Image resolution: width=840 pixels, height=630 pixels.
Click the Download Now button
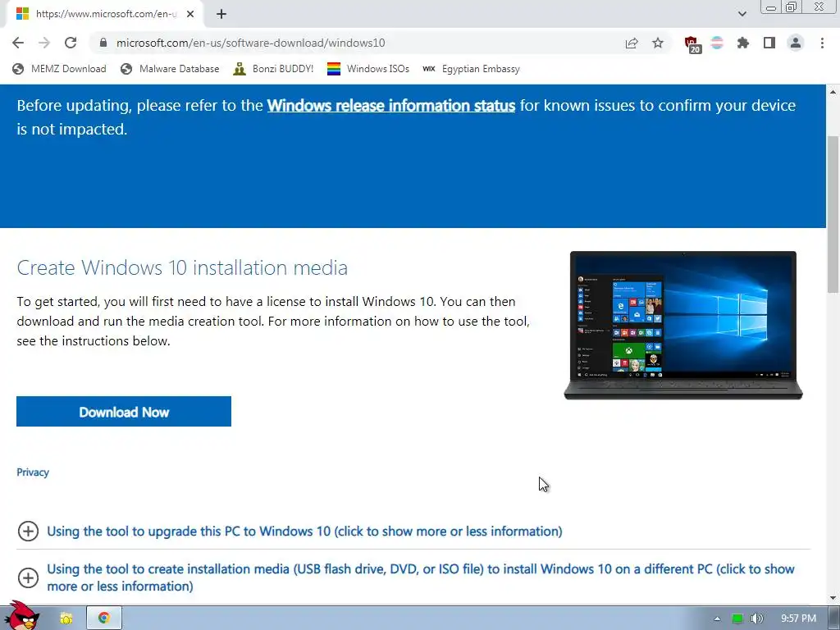pos(124,412)
